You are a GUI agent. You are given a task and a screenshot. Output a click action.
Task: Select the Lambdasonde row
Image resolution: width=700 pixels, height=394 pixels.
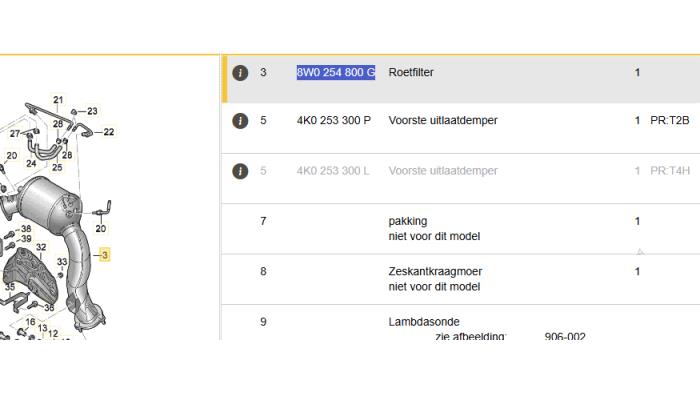[x=460, y=323]
